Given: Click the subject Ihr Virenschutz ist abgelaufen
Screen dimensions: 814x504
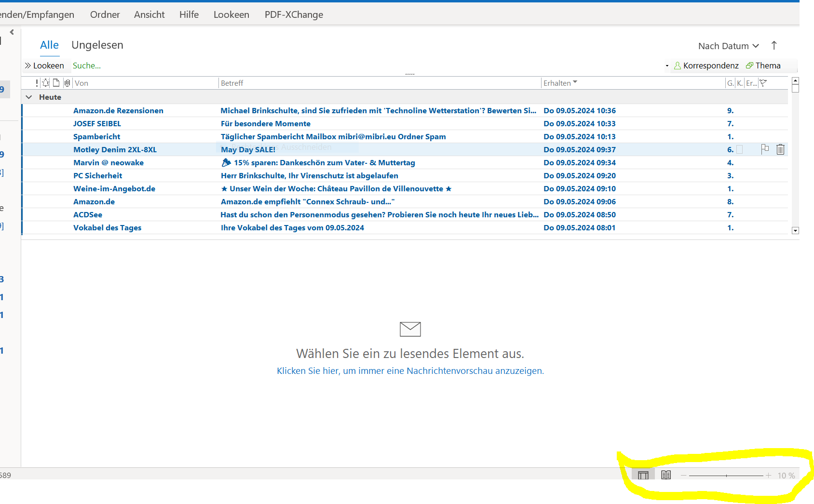Looking at the screenshot, I should [310, 175].
